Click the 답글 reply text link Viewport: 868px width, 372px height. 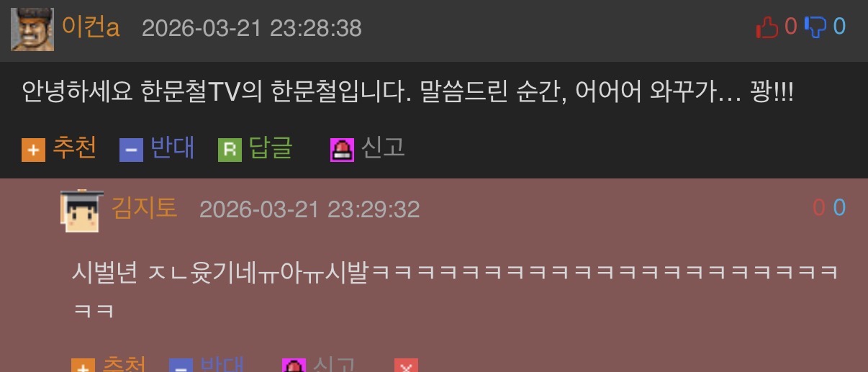271,148
